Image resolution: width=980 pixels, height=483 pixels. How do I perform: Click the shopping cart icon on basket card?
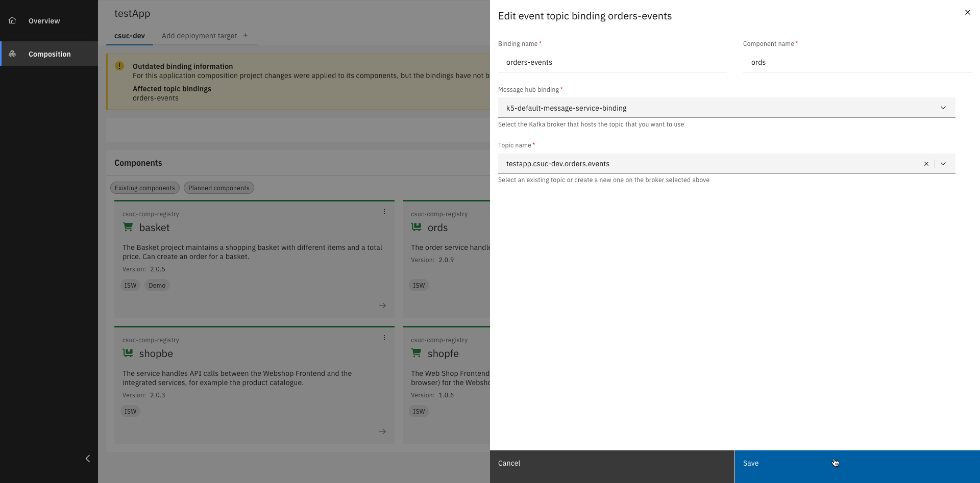(128, 226)
